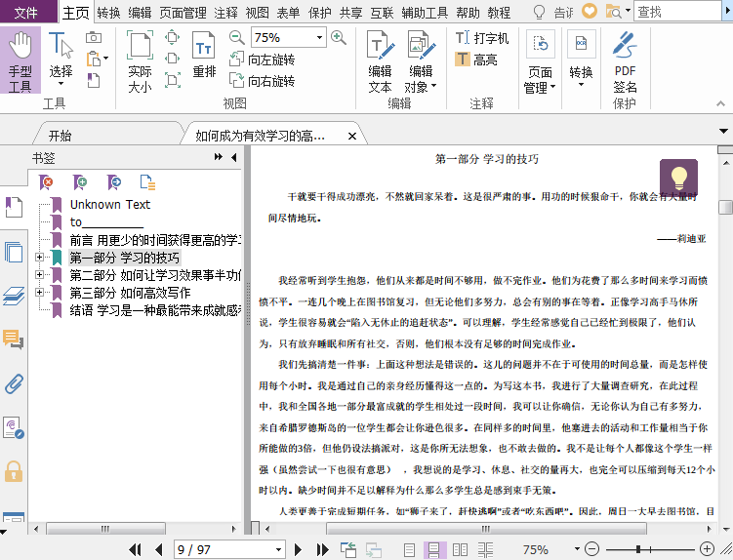Switch to the Protect (保护) tab
This screenshot has width=733, height=560.
[320, 13]
